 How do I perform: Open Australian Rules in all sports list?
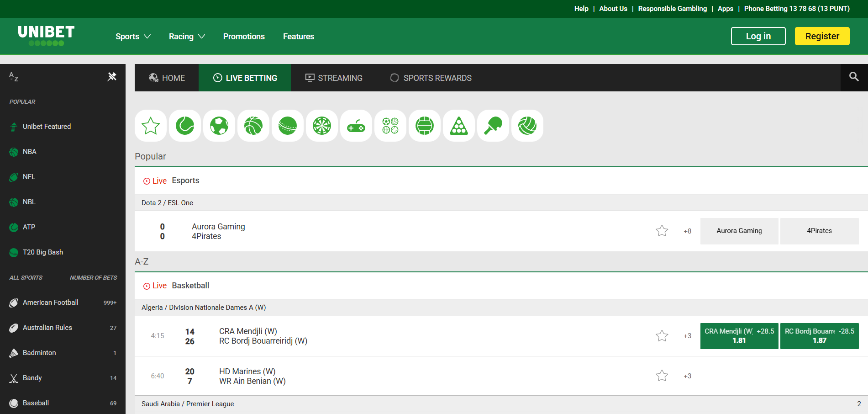tap(63, 328)
